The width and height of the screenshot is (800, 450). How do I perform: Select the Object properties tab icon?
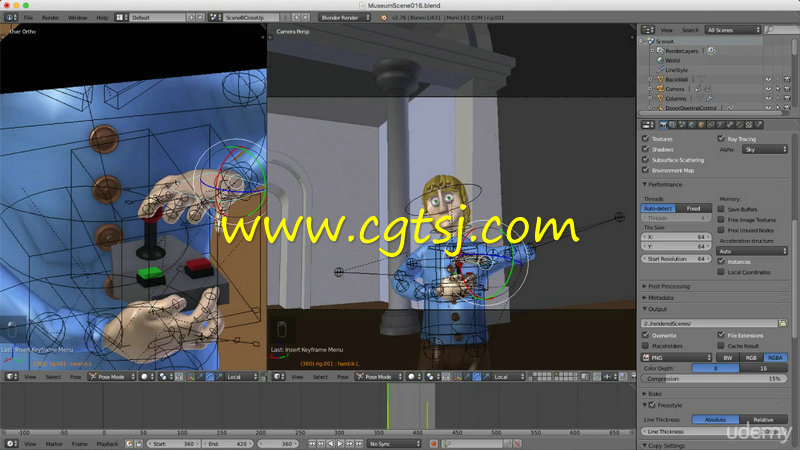pos(702,125)
